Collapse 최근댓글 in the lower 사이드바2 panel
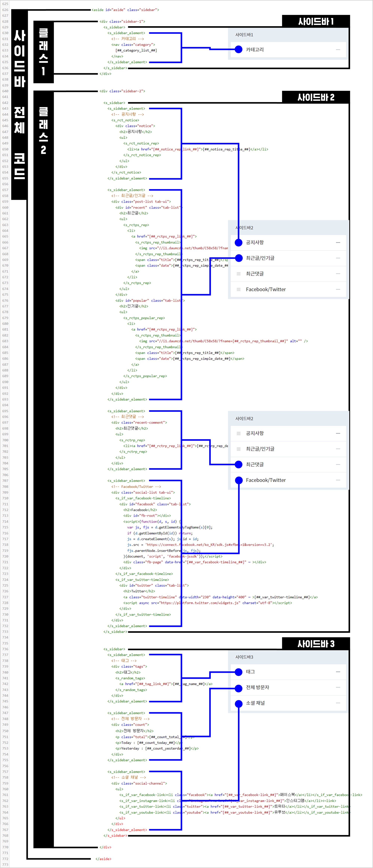The width and height of the screenshot is (373, 868). pos(338,464)
